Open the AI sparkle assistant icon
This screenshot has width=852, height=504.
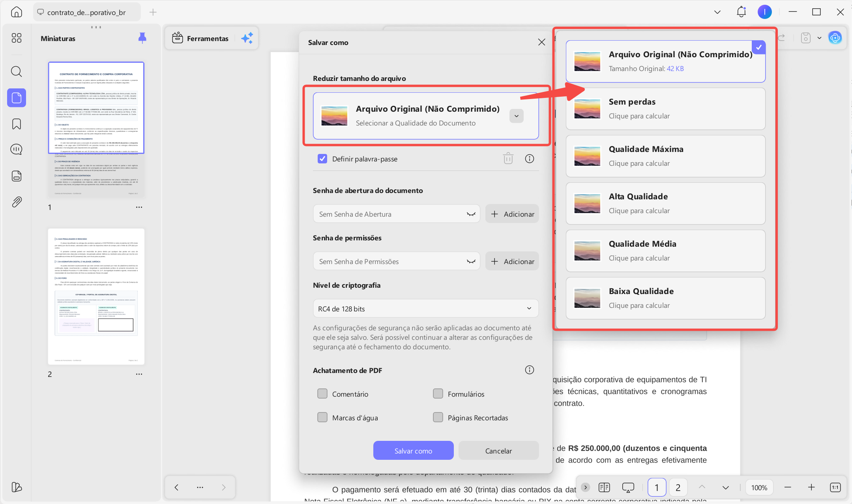(247, 38)
